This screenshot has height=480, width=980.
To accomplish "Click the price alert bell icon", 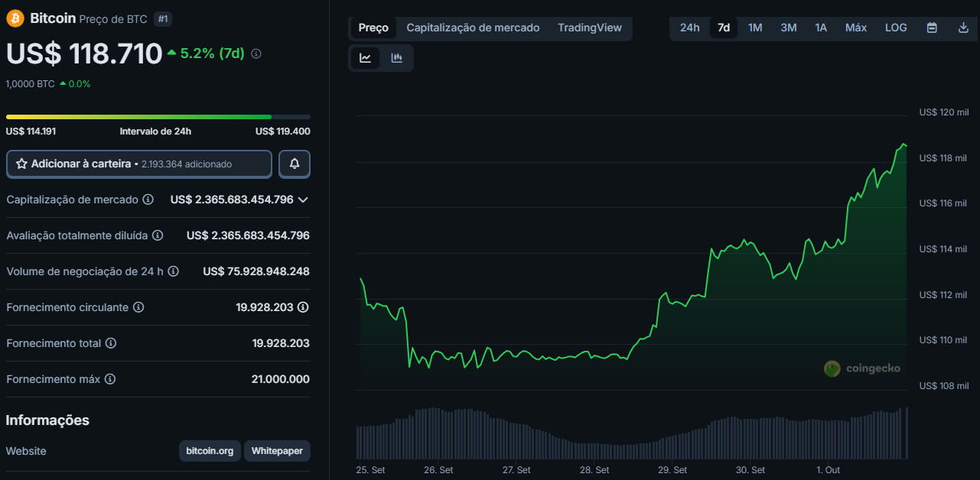I will 295,164.
